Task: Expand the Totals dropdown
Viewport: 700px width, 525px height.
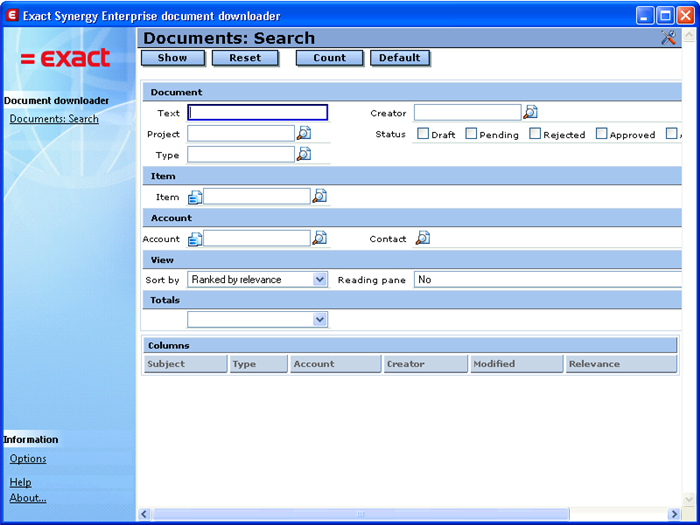Action: (x=320, y=320)
